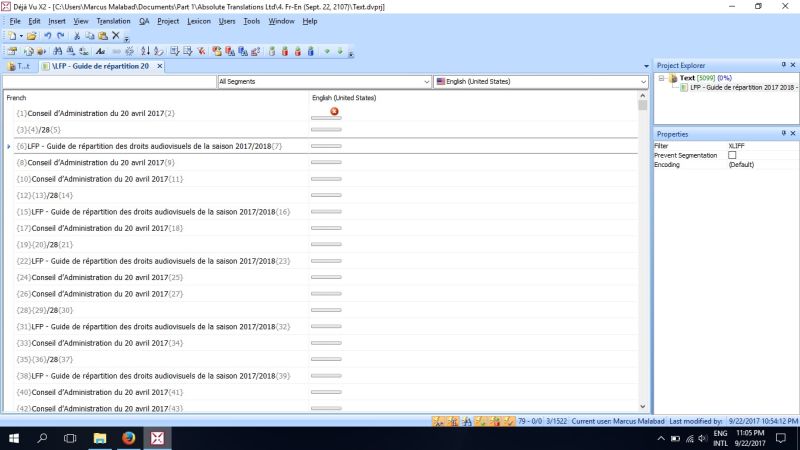Screen dimensions: 800x450
Task: Open the Project menu
Action: [x=168, y=21]
